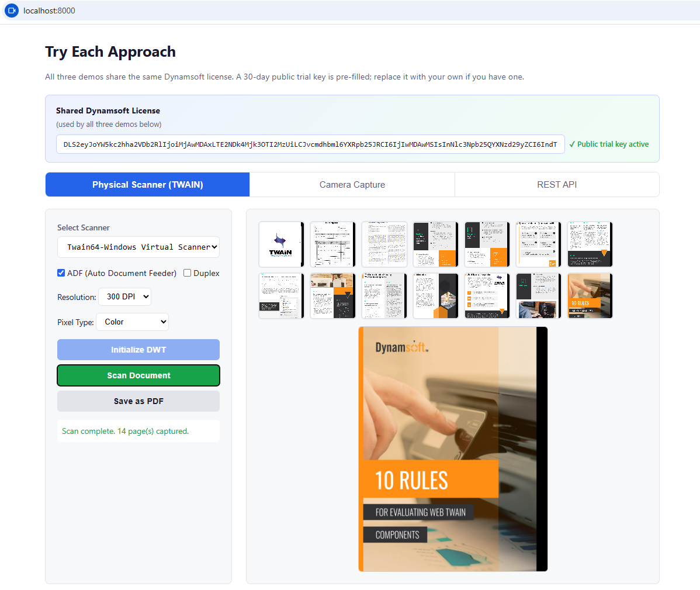Click the Save as PDF button
Screen dimensions: 700x590
pos(138,401)
